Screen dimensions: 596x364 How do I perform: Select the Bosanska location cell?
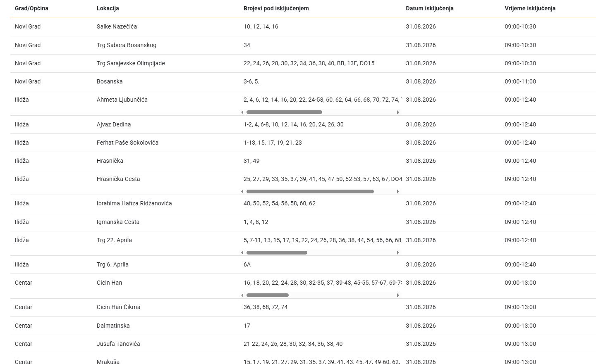110,81
